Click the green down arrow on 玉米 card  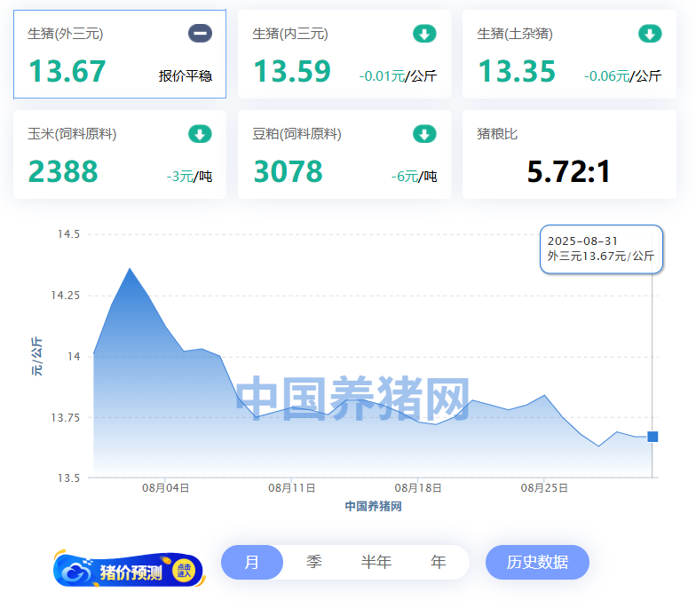pyautogui.click(x=200, y=133)
